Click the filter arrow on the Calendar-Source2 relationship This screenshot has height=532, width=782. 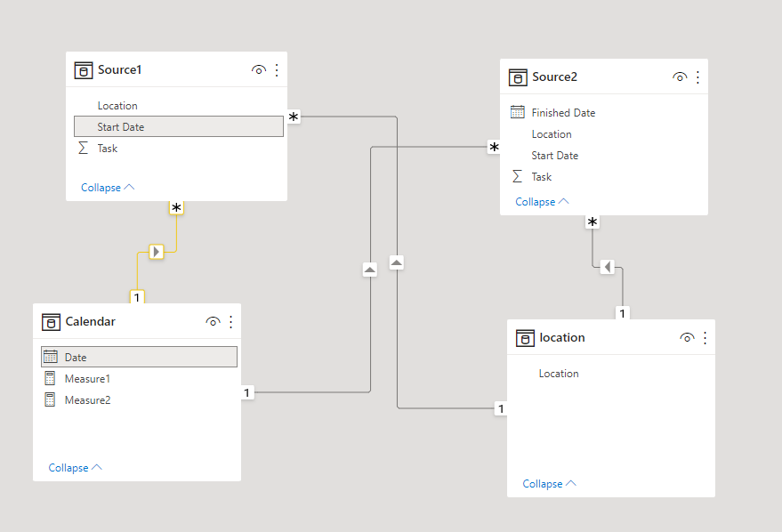tap(370, 270)
